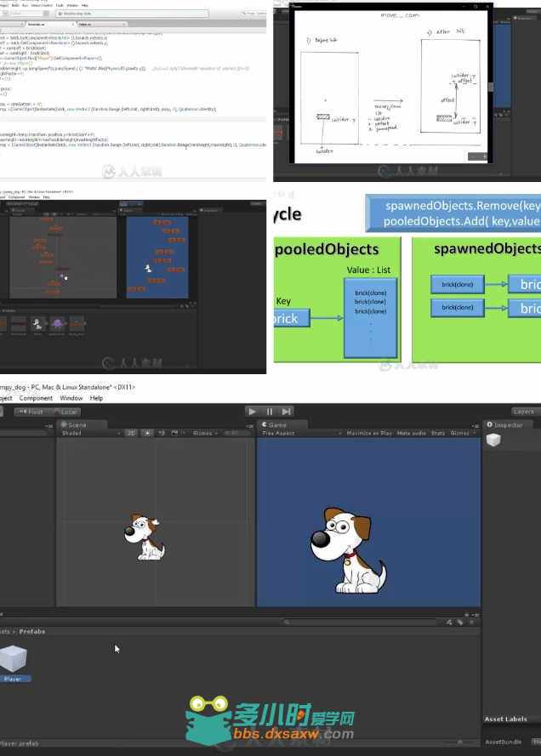Open the Scene panel options menu icon
541x756 pixels.
250,426
